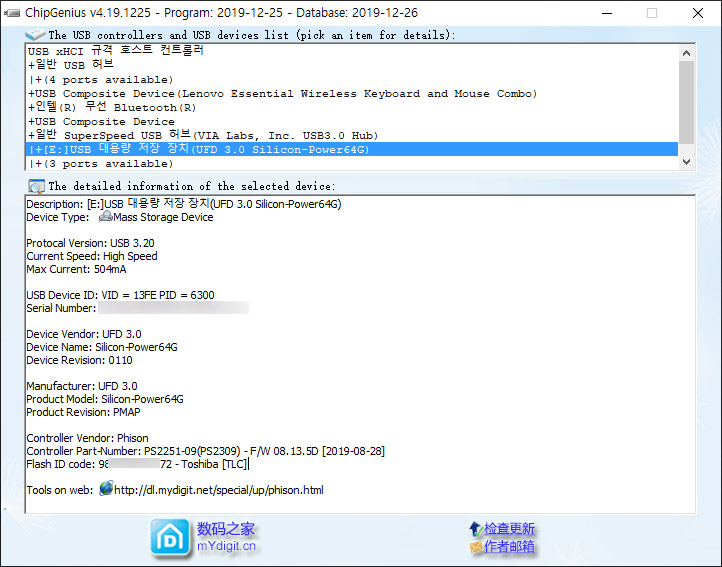Minimize the ChipGenius window

(x=607, y=13)
